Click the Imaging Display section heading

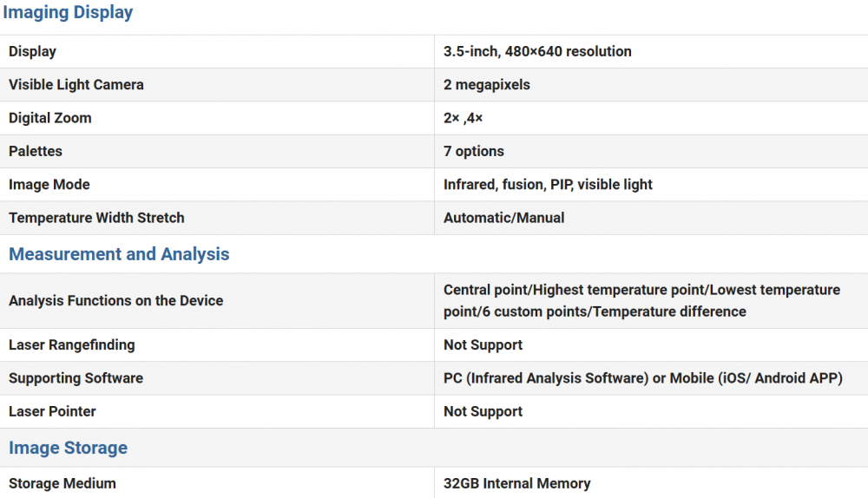point(68,13)
